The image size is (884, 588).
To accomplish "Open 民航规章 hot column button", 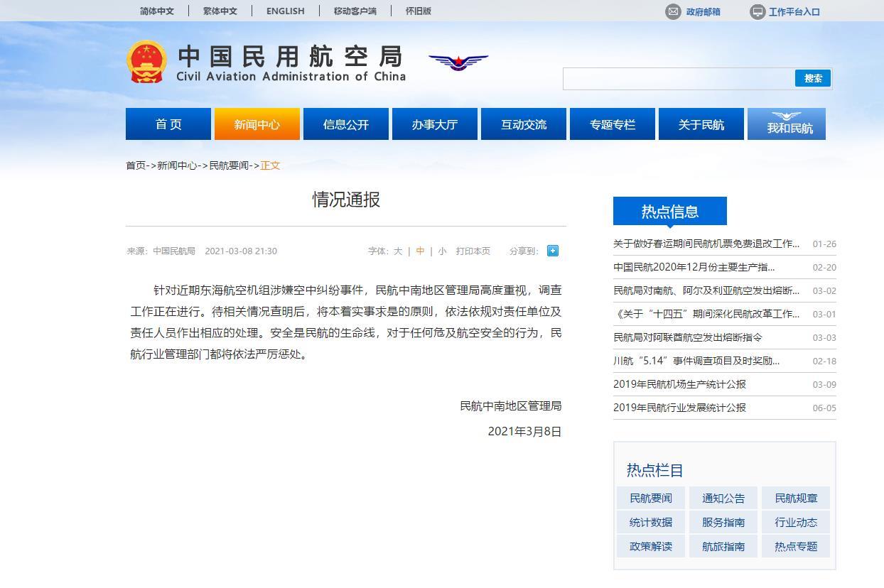I will pyautogui.click(x=796, y=498).
